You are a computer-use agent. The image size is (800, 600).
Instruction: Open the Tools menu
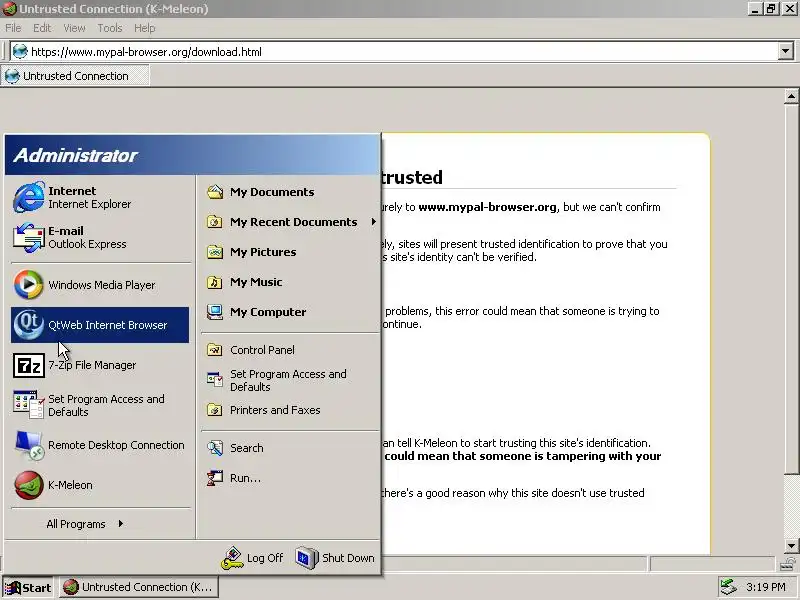[110, 28]
